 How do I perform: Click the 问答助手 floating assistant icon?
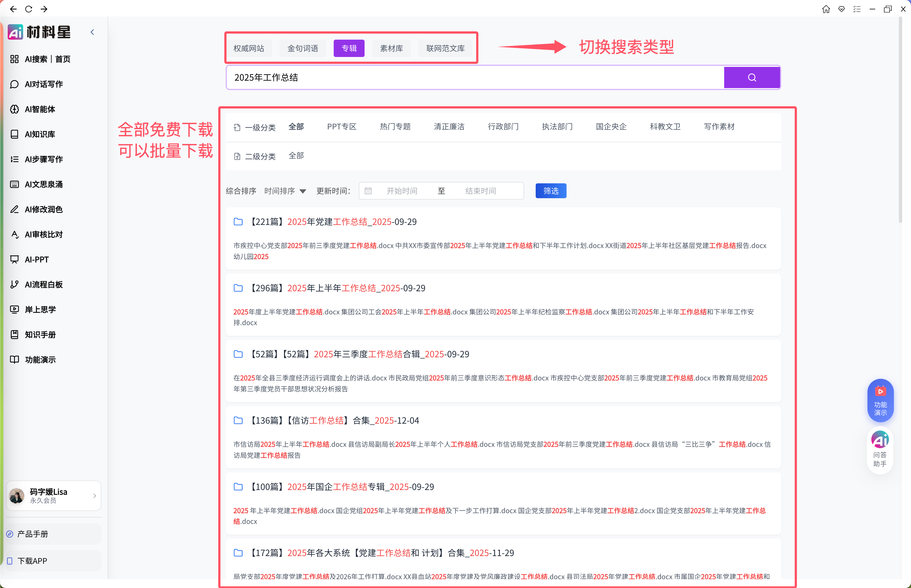click(x=880, y=450)
